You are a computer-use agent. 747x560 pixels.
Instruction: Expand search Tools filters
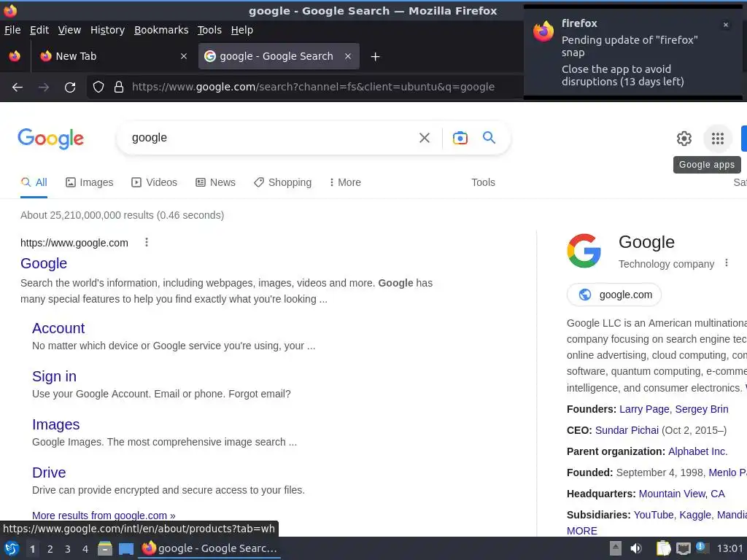pos(483,182)
